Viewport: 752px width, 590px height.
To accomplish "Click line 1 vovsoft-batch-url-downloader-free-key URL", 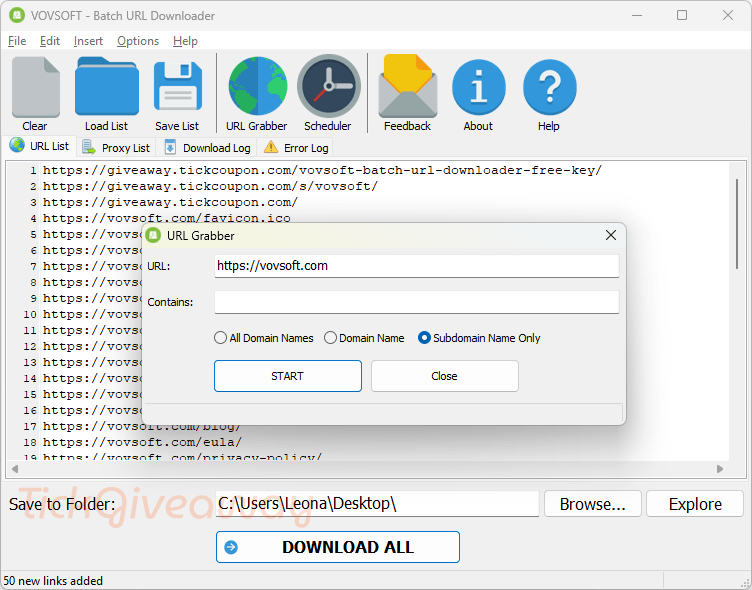I will coord(322,170).
